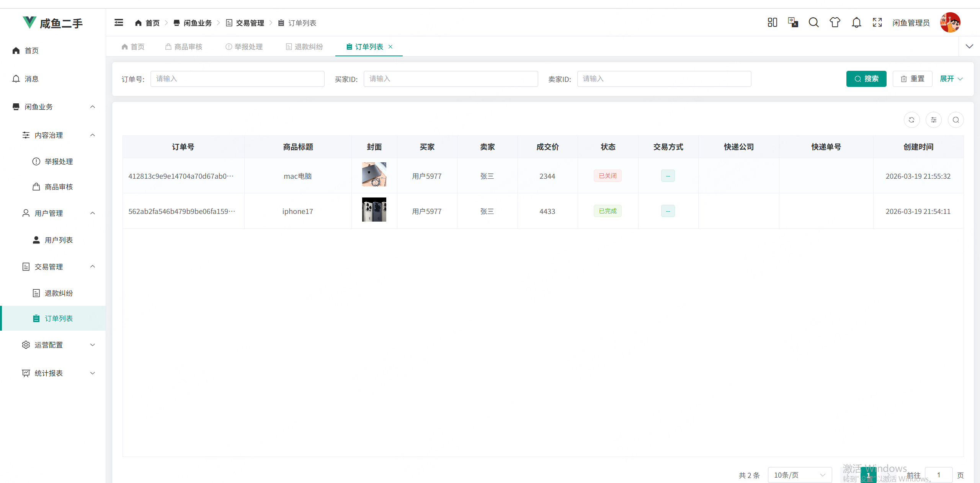
Task: Click the theme skin (t-shirt) icon
Action: [835, 22]
